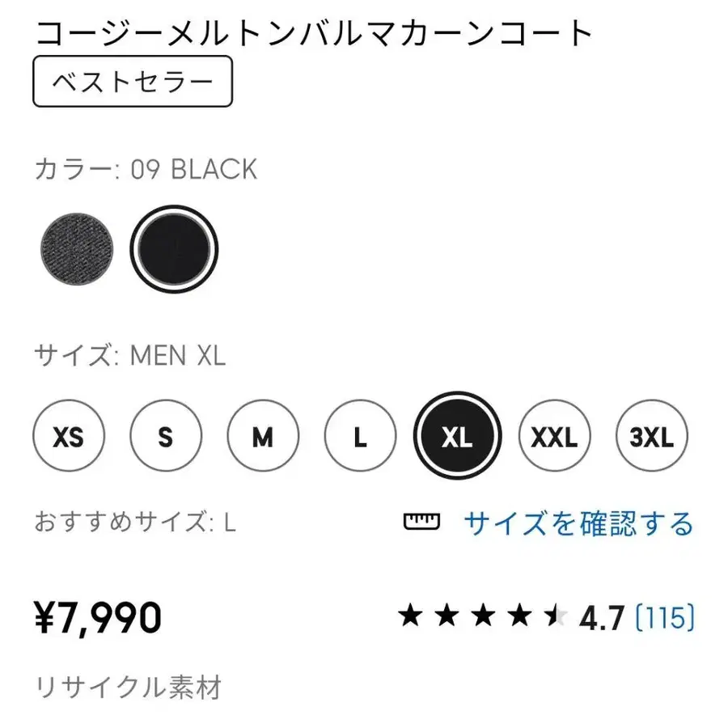
Task: Pick size M
Action: tap(263, 438)
